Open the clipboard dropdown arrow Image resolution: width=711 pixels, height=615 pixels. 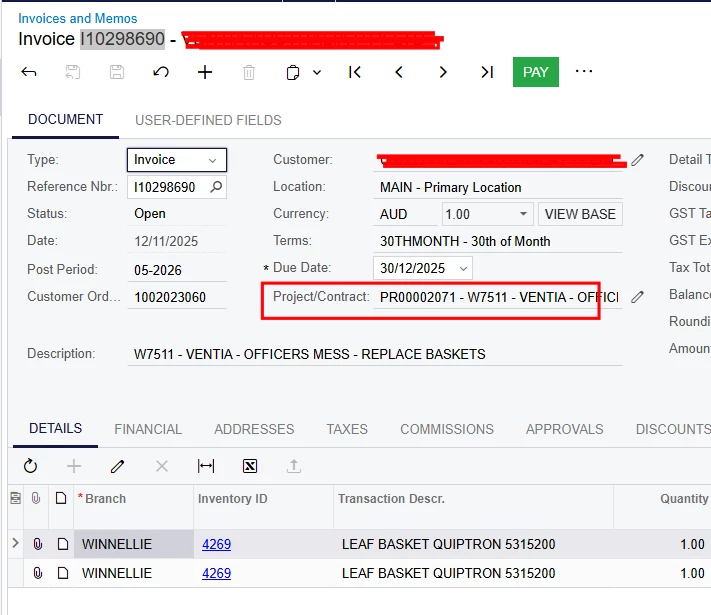[x=317, y=72]
